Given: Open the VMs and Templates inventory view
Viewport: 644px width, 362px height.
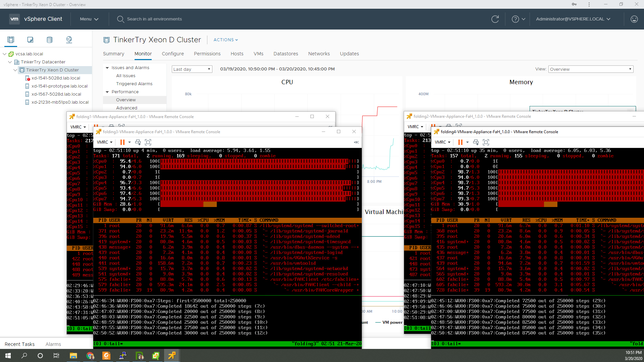Looking at the screenshot, I should pos(30,40).
